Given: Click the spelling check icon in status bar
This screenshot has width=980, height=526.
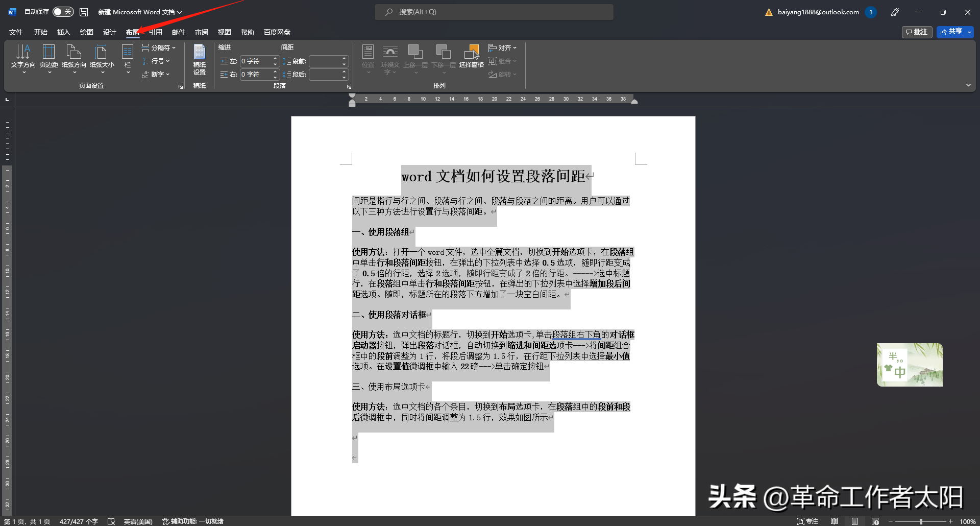Looking at the screenshot, I should 111,521.
